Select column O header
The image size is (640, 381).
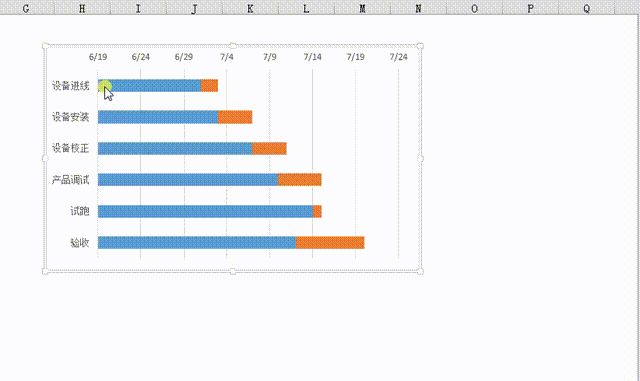[x=474, y=8]
